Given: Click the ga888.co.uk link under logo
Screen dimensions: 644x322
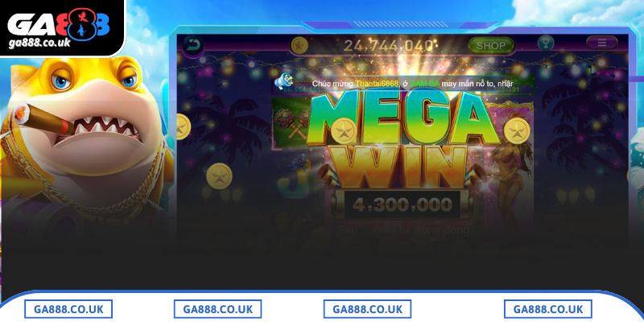Looking at the screenshot, I should point(39,43).
